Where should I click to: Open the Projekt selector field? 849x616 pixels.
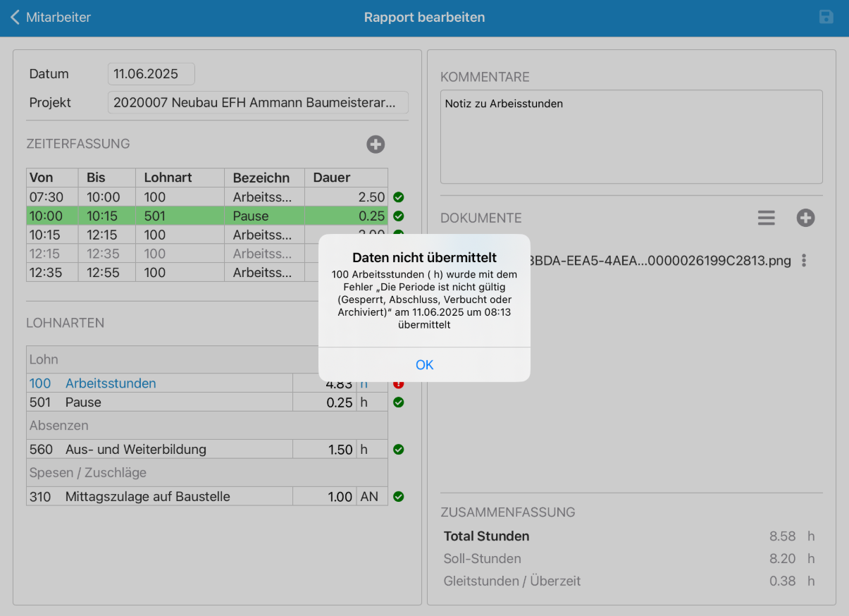click(258, 103)
